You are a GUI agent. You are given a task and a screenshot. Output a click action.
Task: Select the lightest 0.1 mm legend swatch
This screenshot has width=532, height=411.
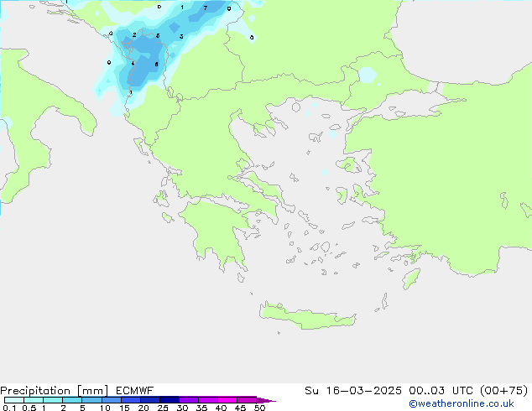pyautogui.click(x=14, y=400)
